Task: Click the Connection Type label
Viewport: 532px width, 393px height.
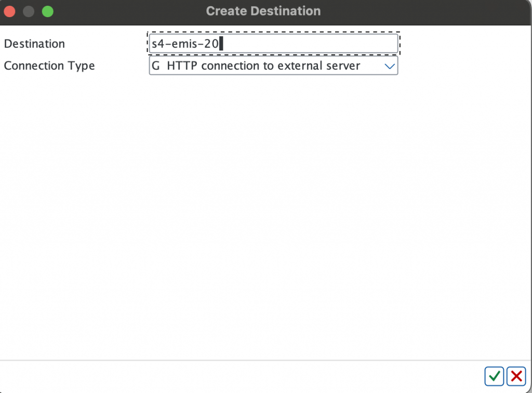Action: pos(49,66)
